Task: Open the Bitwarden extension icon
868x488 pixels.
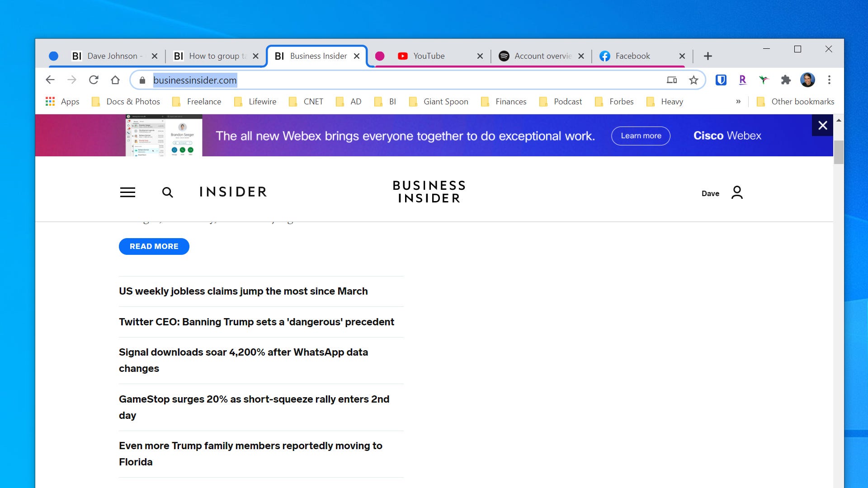Action: [x=721, y=80]
